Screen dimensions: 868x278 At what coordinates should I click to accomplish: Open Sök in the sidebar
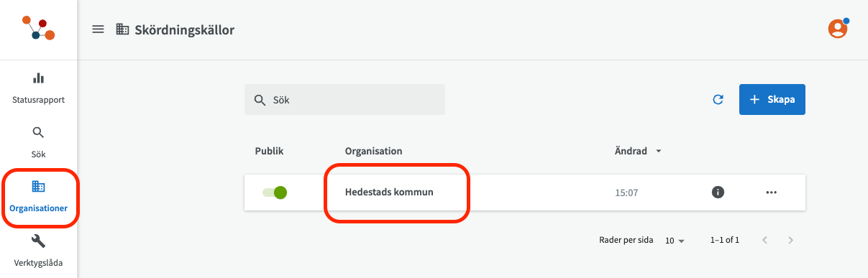tap(39, 142)
